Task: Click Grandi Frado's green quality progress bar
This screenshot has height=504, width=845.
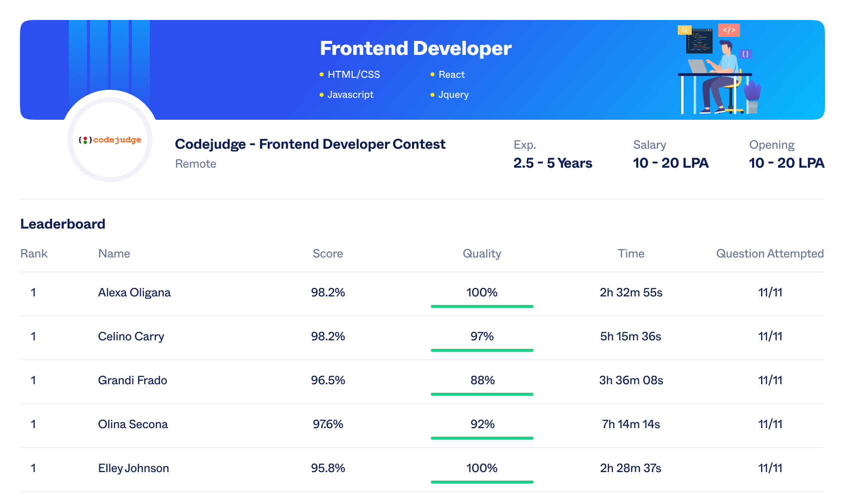Action: tap(481, 394)
